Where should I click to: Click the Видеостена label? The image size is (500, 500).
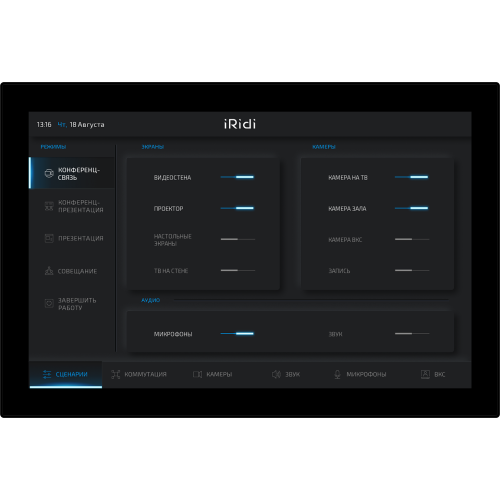[172, 178]
